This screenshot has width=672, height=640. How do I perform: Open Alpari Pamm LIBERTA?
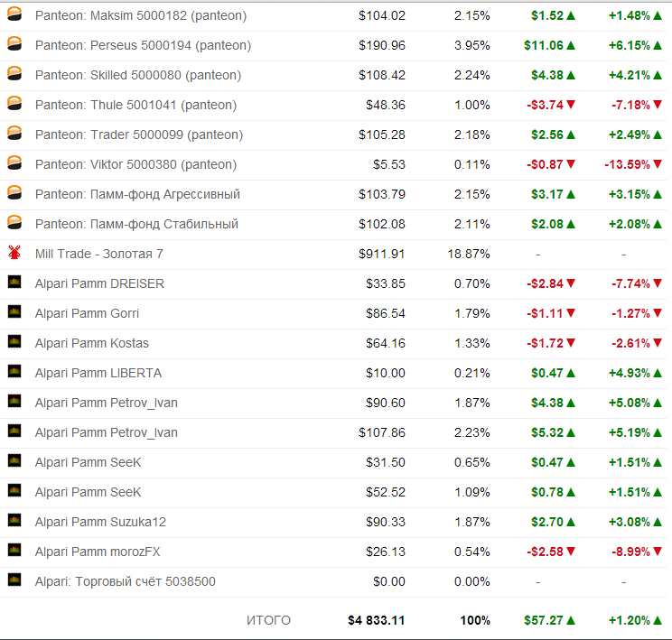[x=98, y=373]
